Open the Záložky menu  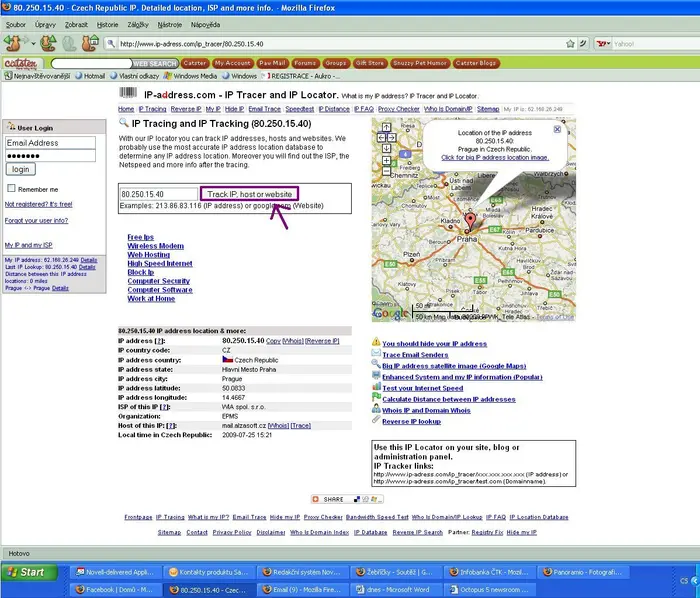[x=138, y=25]
